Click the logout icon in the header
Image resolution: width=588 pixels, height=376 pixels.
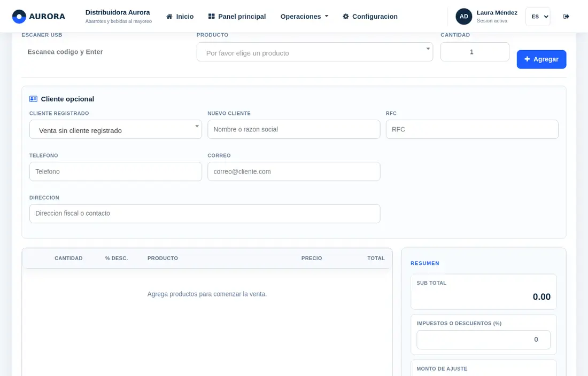[x=566, y=17]
